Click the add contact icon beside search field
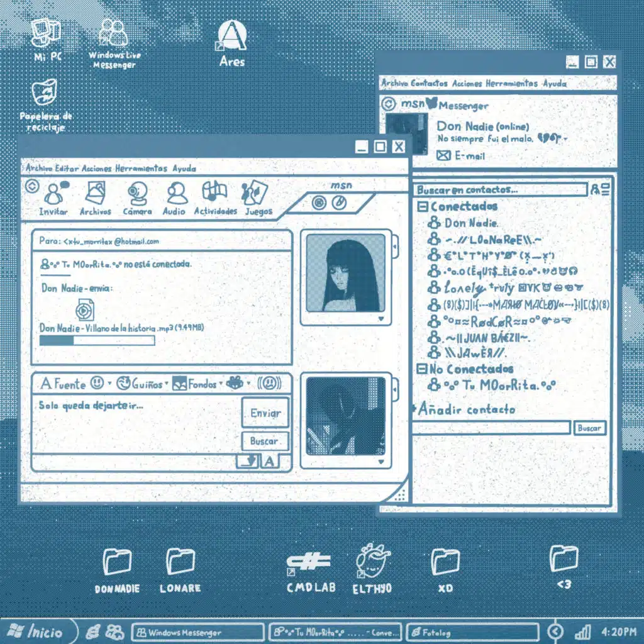Image resolution: width=644 pixels, height=644 pixels. point(600,189)
